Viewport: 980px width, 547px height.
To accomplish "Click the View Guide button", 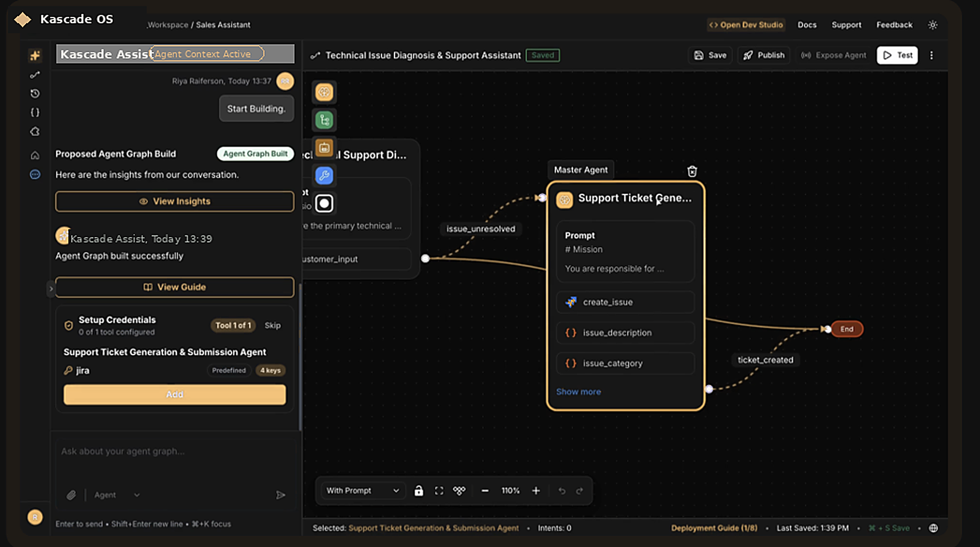I will pos(174,287).
